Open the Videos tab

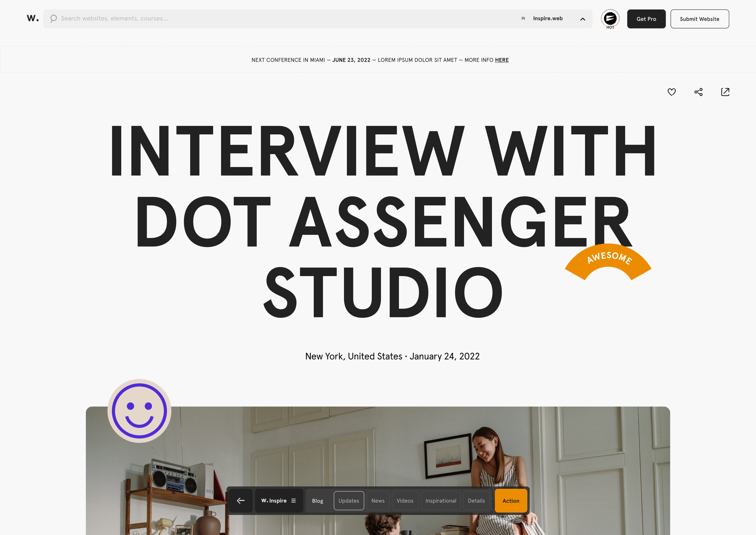pos(405,500)
